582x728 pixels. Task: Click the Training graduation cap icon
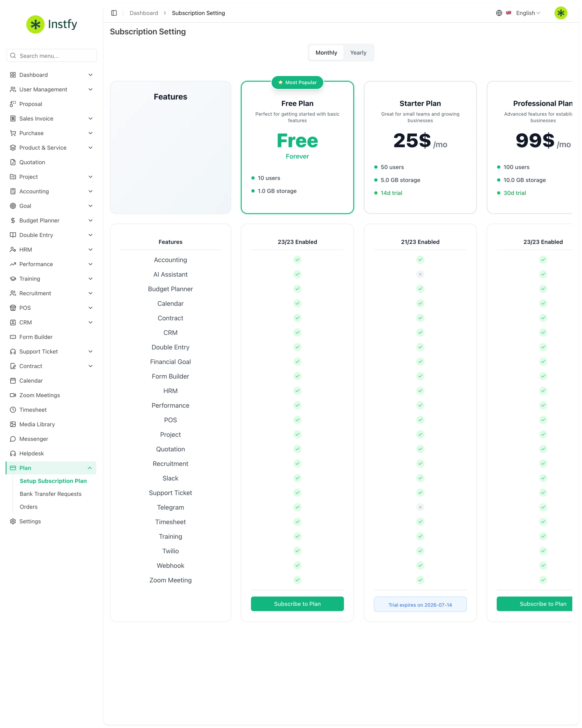(x=13, y=279)
